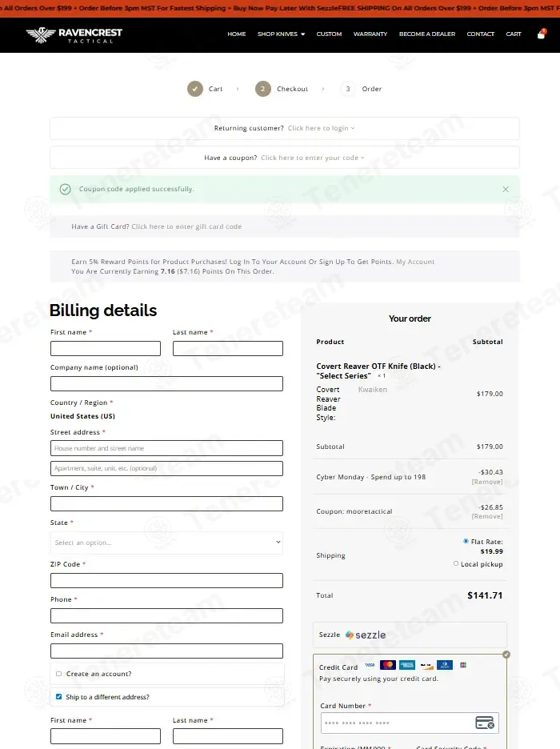Click the Mastercard card icon
Viewport: 560px width, 749px height.
click(388, 665)
